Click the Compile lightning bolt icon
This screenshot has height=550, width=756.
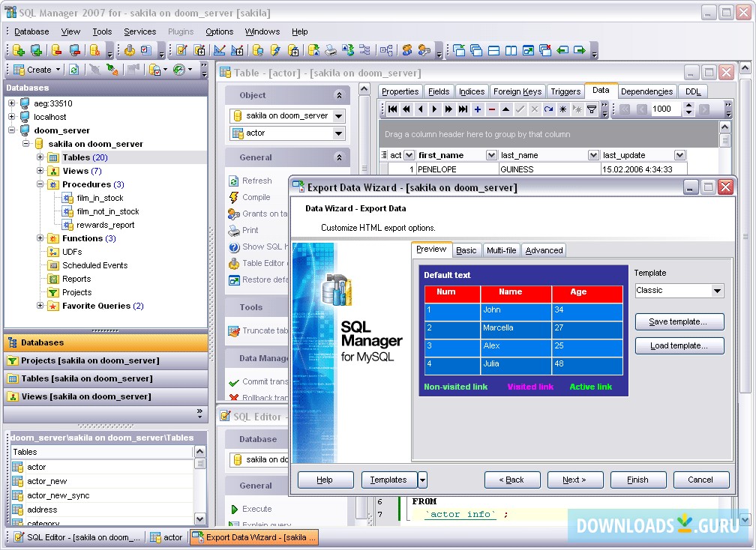234,197
